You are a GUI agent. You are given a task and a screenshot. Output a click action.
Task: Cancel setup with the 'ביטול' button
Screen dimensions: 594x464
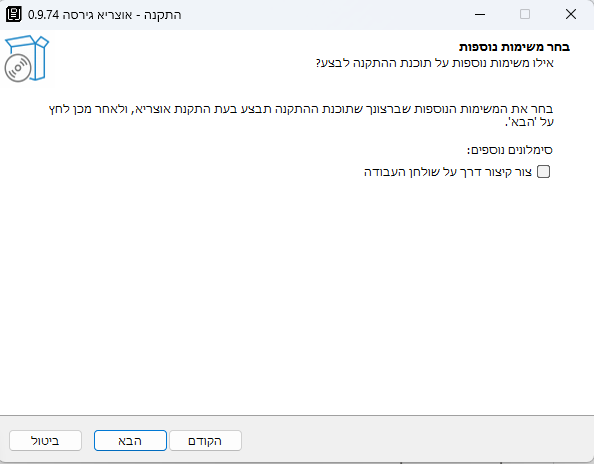coord(45,441)
